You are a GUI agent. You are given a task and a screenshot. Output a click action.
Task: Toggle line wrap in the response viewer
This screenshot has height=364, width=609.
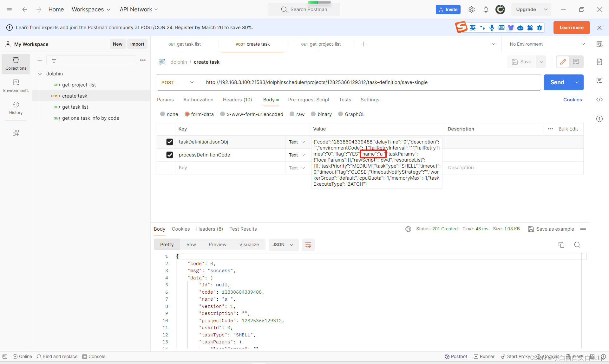308,245
